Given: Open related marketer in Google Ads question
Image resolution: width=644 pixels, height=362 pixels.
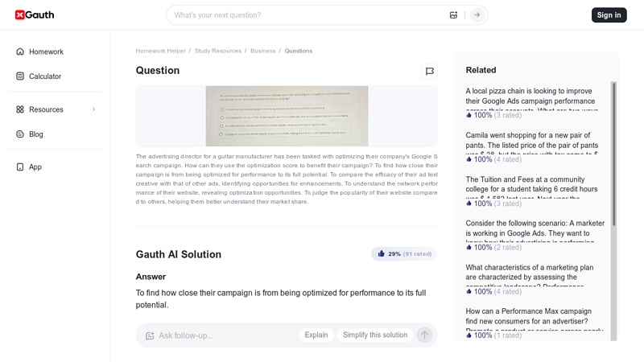Looking at the screenshot, I should [x=535, y=231].
